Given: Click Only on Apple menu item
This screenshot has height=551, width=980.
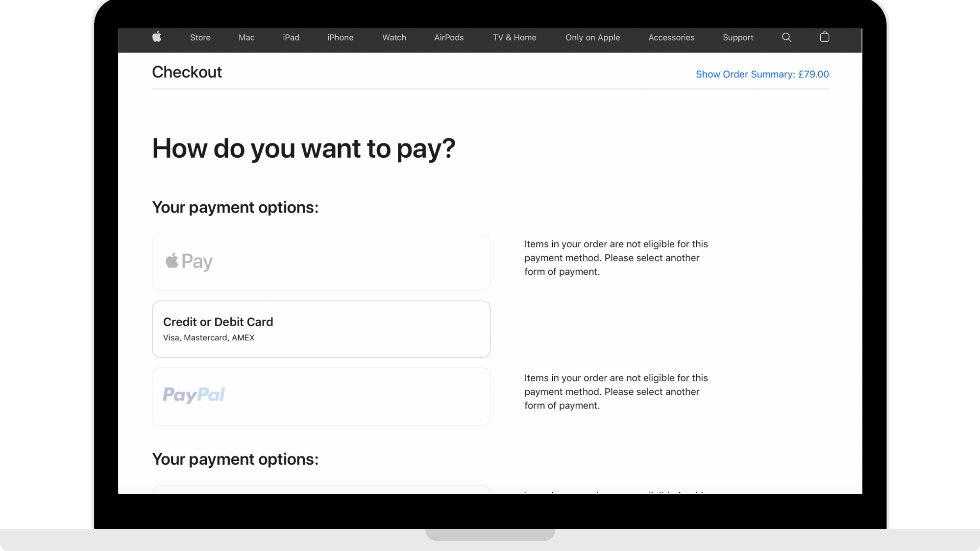Looking at the screenshot, I should click(x=592, y=38).
